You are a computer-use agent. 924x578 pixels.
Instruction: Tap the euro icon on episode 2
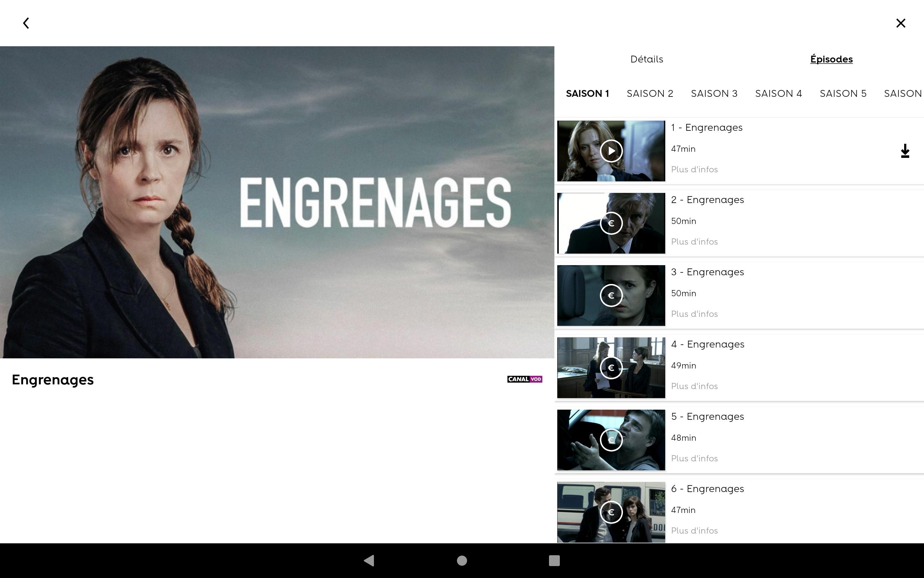(x=611, y=223)
